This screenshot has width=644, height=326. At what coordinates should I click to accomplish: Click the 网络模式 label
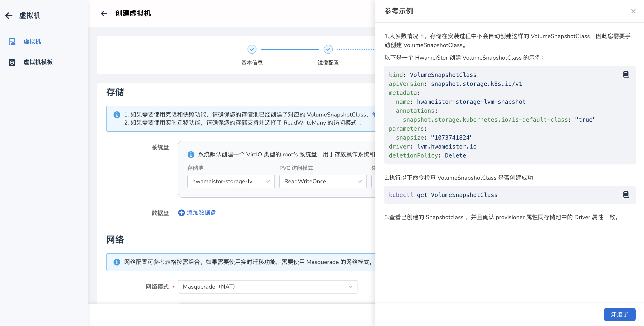tap(157, 287)
